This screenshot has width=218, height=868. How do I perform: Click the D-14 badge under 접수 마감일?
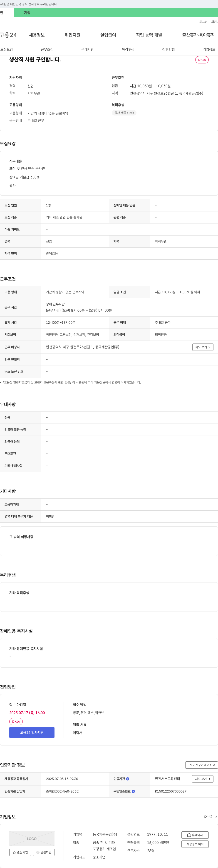16,721
